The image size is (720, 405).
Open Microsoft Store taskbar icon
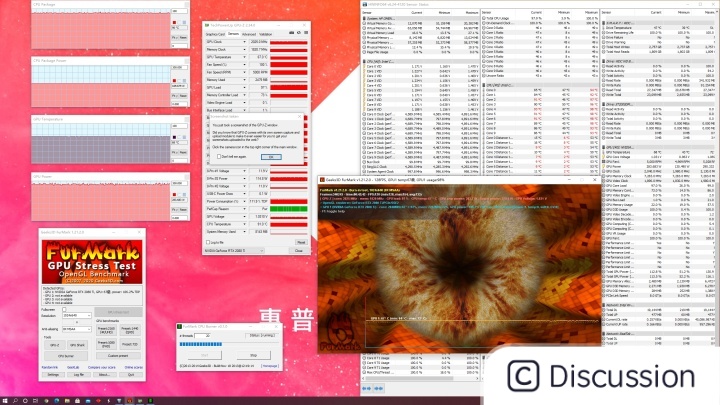point(77,401)
